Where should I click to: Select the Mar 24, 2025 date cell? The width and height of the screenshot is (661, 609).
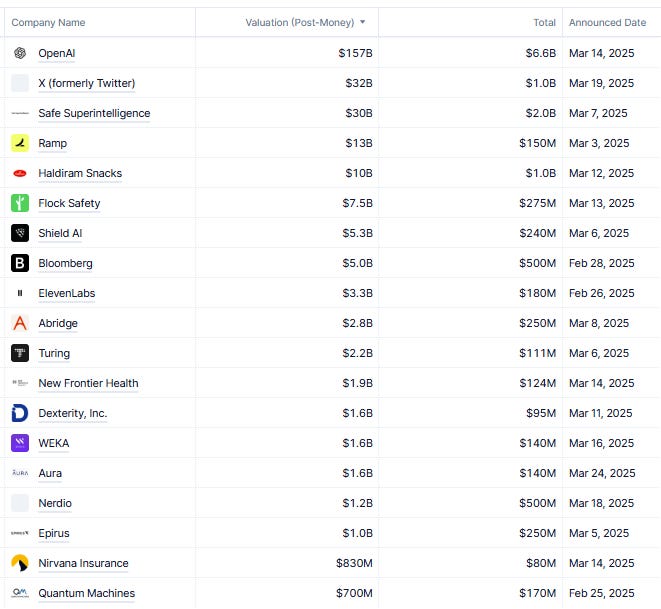612,473
